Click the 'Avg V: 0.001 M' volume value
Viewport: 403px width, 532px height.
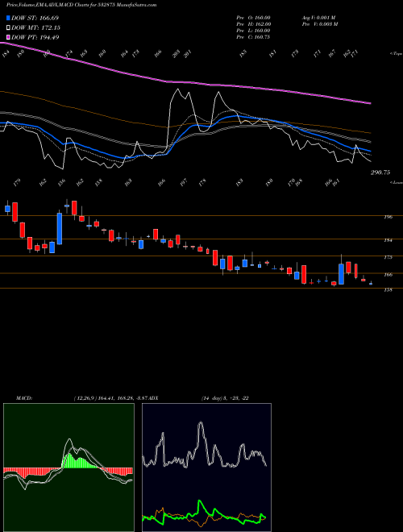click(319, 18)
